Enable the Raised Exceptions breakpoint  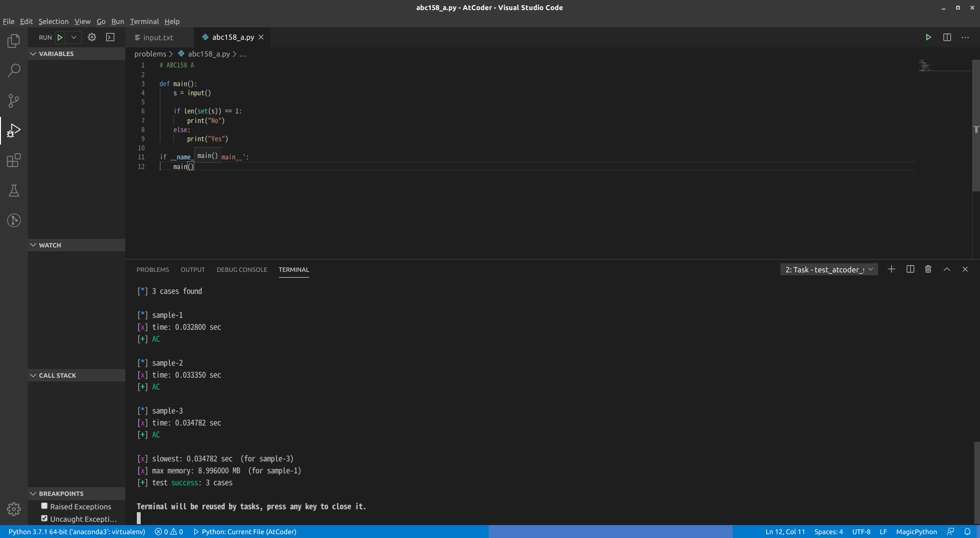44,505
